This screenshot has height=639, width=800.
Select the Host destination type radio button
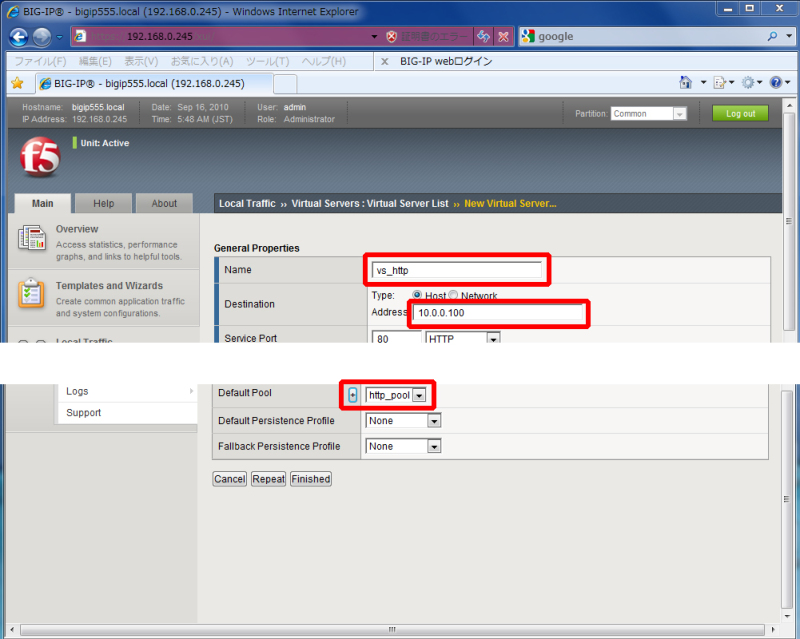point(417,296)
